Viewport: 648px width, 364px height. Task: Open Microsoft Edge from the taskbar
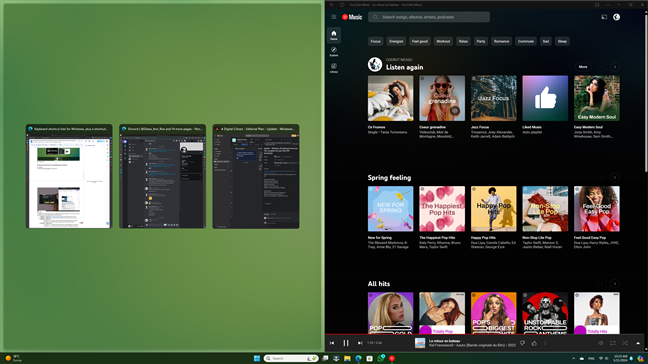click(358, 358)
